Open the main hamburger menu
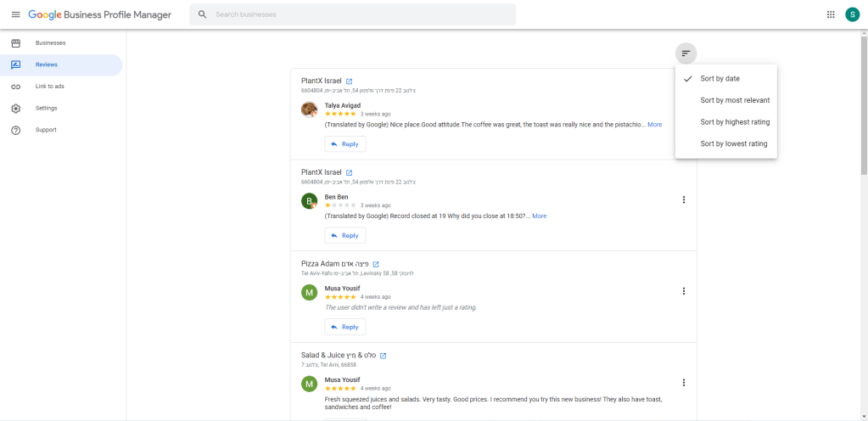Screen dimensions: 868x421 click(15, 14)
